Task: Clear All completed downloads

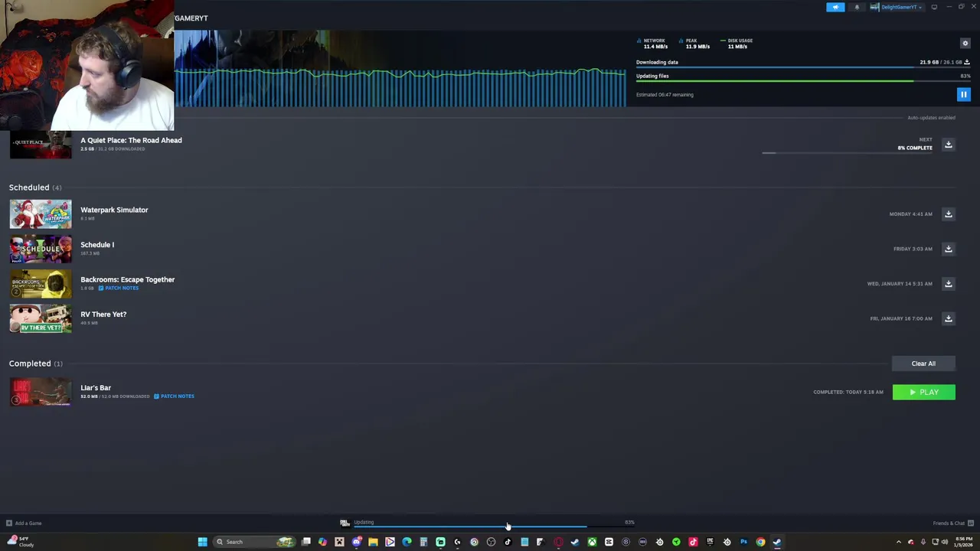Action: 923,364
